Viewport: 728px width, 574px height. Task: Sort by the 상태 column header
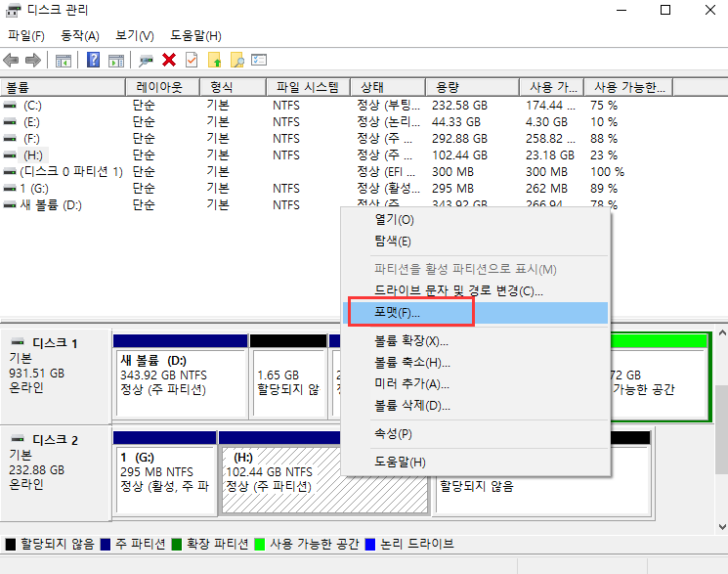[x=388, y=87]
